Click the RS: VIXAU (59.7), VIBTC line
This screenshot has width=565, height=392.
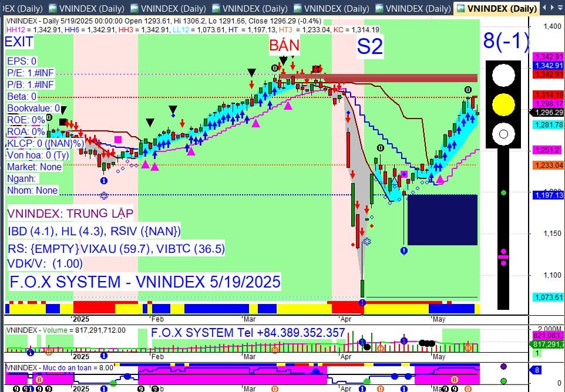point(116,249)
